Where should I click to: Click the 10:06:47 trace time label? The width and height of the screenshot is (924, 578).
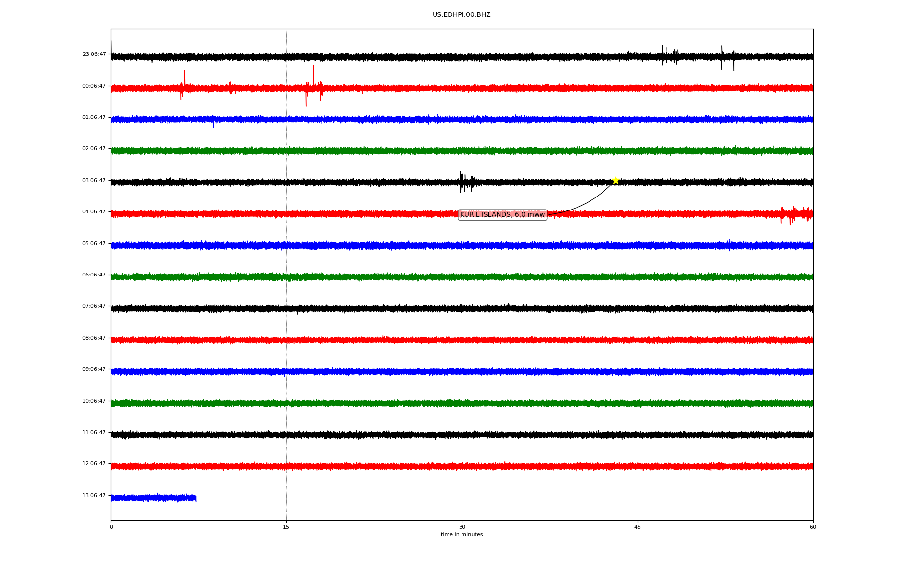click(x=94, y=401)
